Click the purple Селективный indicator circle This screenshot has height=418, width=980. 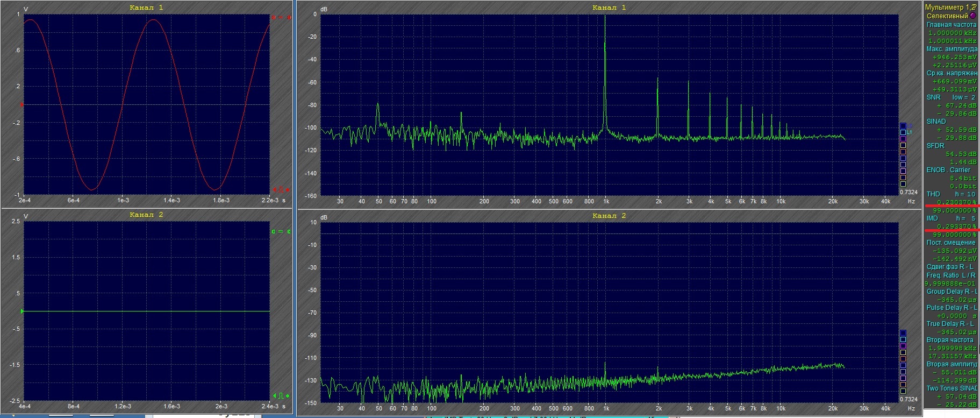(972, 16)
